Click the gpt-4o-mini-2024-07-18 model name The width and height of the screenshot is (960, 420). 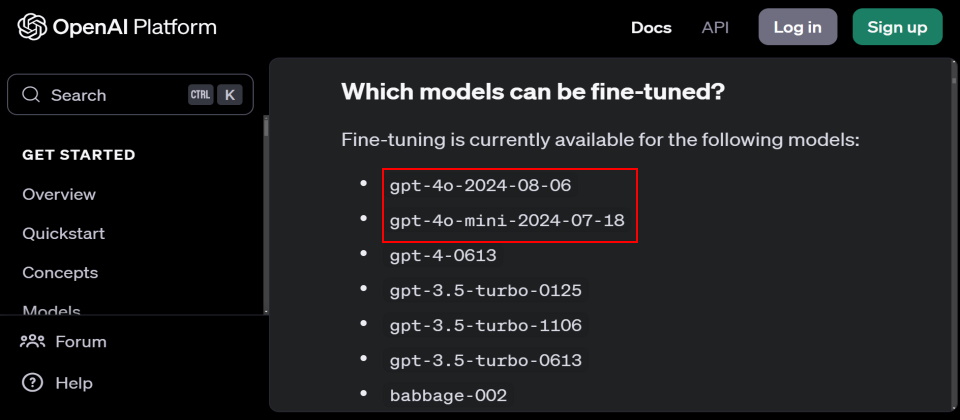pos(507,221)
